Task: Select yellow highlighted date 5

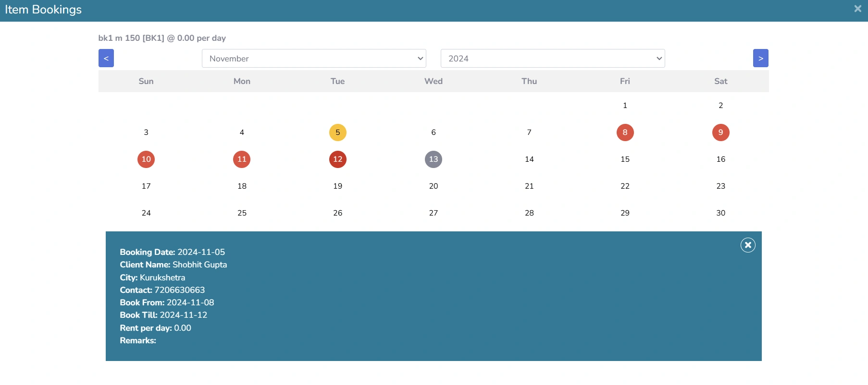Action: point(338,132)
